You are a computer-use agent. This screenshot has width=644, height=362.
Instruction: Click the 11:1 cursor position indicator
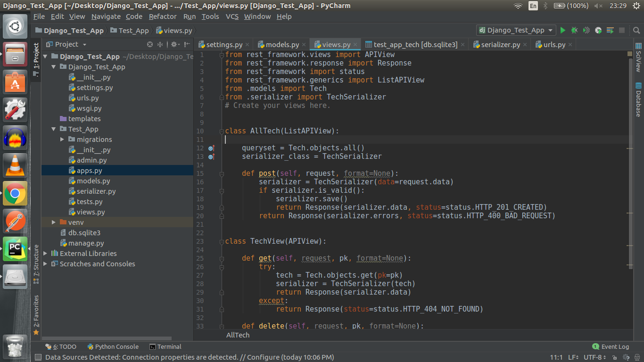(x=556, y=357)
